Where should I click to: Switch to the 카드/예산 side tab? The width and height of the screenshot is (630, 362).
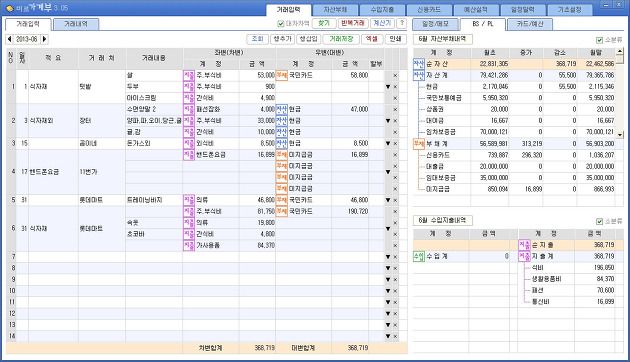pyautogui.click(x=530, y=24)
